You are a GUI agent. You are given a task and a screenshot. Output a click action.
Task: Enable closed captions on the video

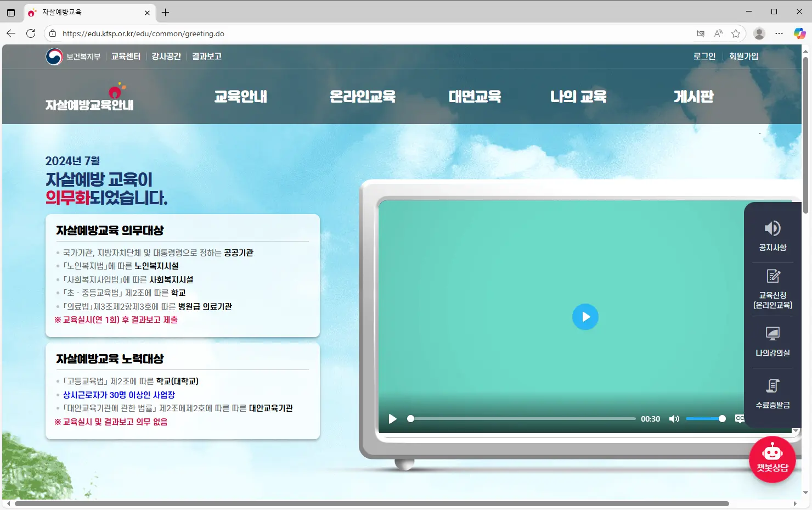pyautogui.click(x=740, y=419)
